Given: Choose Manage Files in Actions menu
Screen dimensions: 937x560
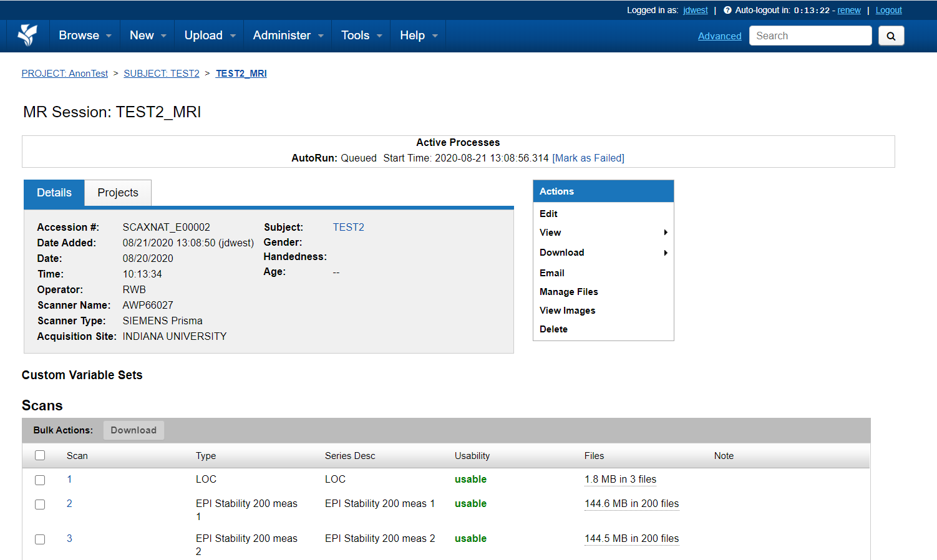Looking at the screenshot, I should (x=568, y=292).
